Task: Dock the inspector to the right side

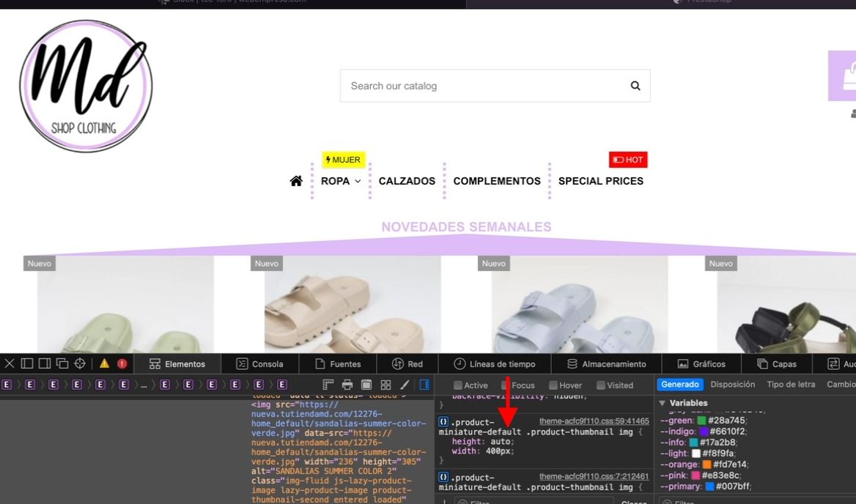Action: pyautogui.click(x=45, y=363)
